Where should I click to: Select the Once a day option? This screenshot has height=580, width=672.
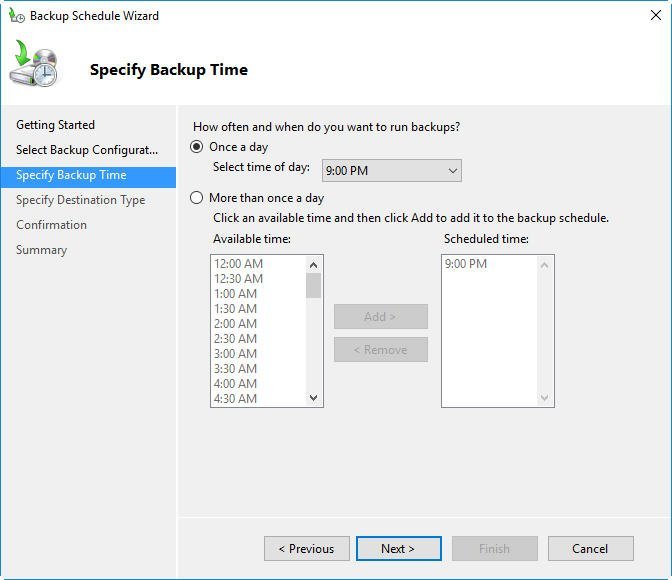pyautogui.click(x=197, y=147)
